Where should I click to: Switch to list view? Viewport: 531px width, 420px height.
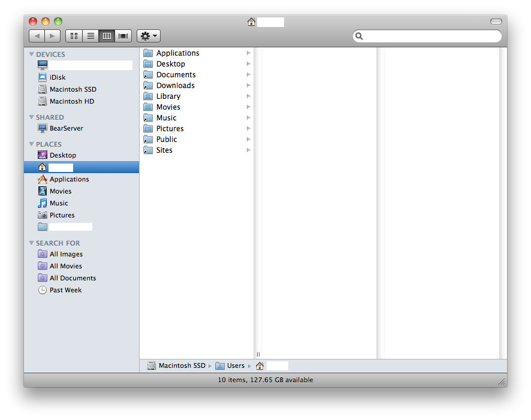point(90,36)
